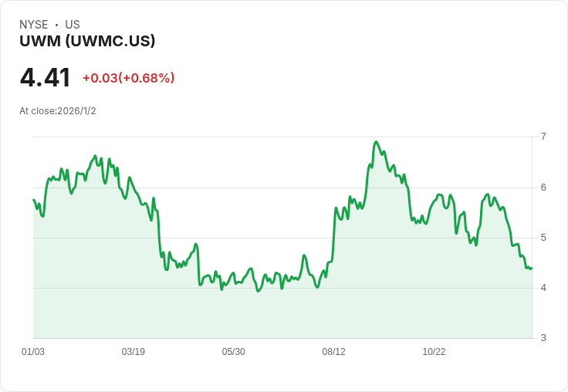Click the At close:2026/1/2 text
This screenshot has width=568, height=392.
pos(58,111)
